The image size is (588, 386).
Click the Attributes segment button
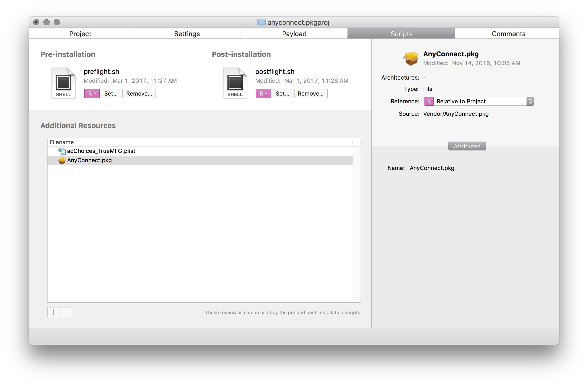pos(467,146)
